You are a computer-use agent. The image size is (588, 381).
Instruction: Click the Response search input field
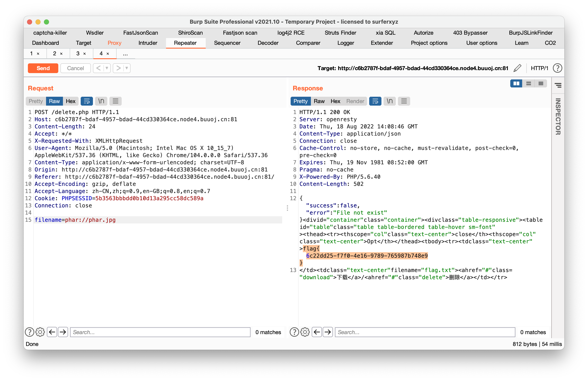tap(425, 332)
